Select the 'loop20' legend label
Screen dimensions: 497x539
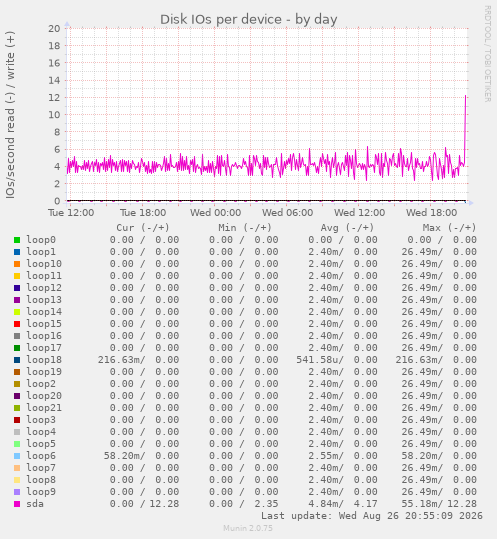click(44, 396)
